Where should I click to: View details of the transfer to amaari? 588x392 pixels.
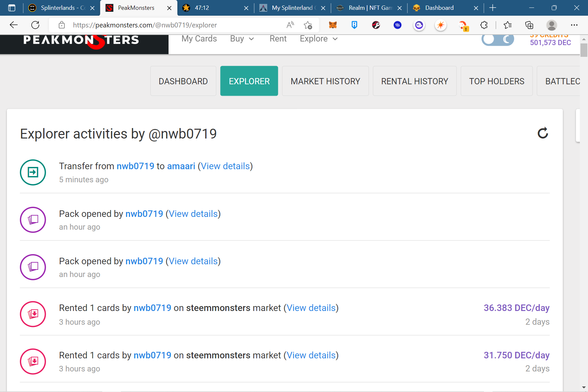tap(225, 166)
